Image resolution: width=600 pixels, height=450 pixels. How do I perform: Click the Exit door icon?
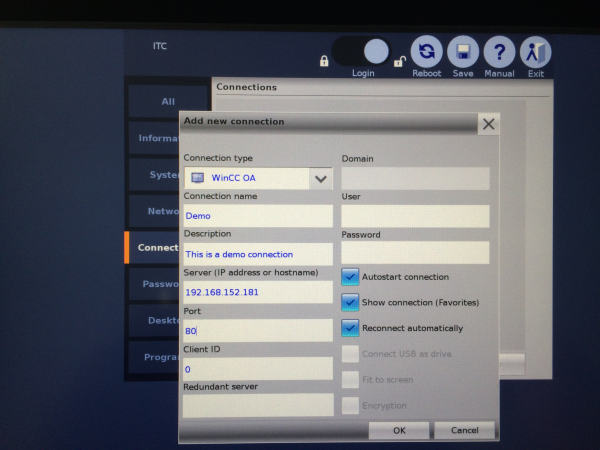coord(535,52)
